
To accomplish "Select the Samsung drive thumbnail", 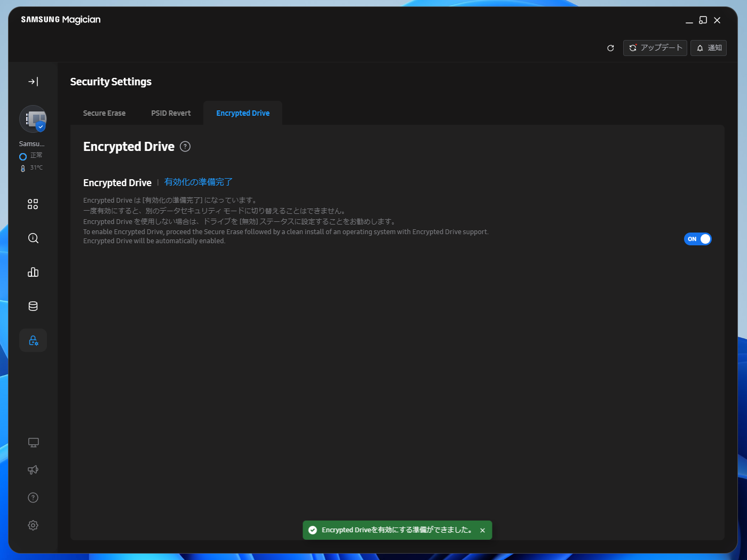I will [33, 119].
